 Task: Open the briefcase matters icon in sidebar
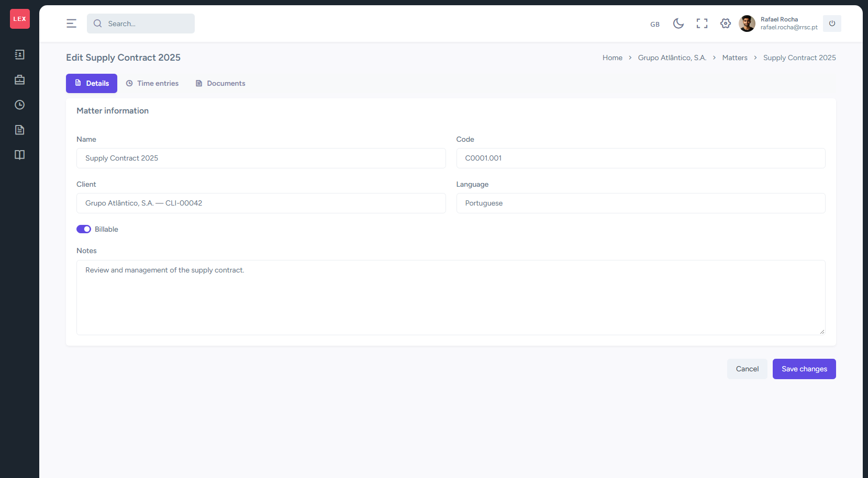tap(19, 79)
